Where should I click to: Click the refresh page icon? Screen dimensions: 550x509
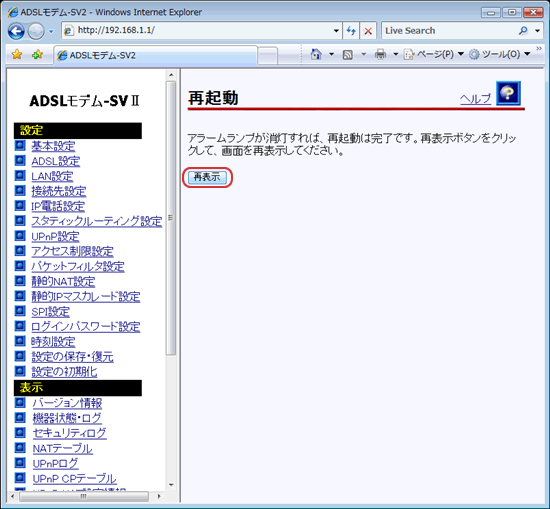[351, 31]
